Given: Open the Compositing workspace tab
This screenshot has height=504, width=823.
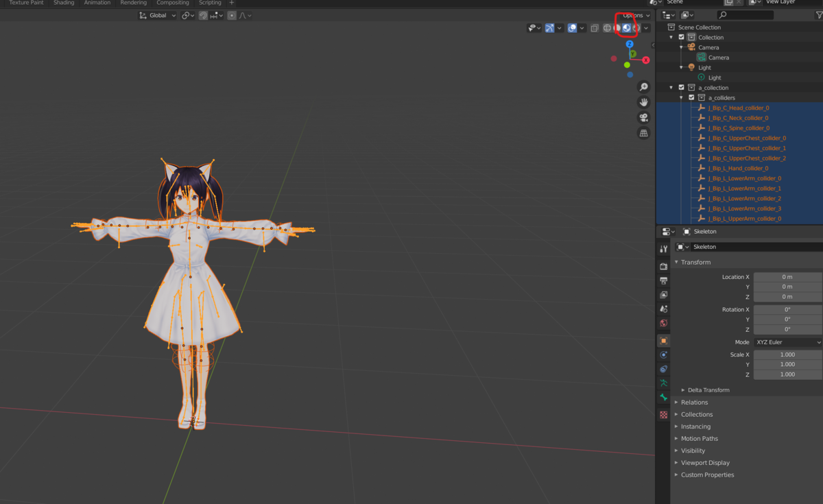Looking at the screenshot, I should [173, 3].
